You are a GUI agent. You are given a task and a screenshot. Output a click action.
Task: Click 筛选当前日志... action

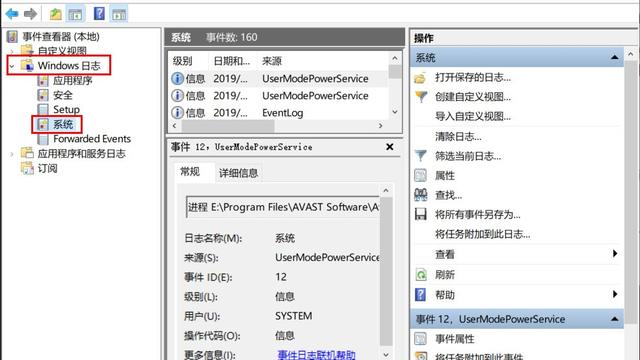pyautogui.click(x=468, y=156)
